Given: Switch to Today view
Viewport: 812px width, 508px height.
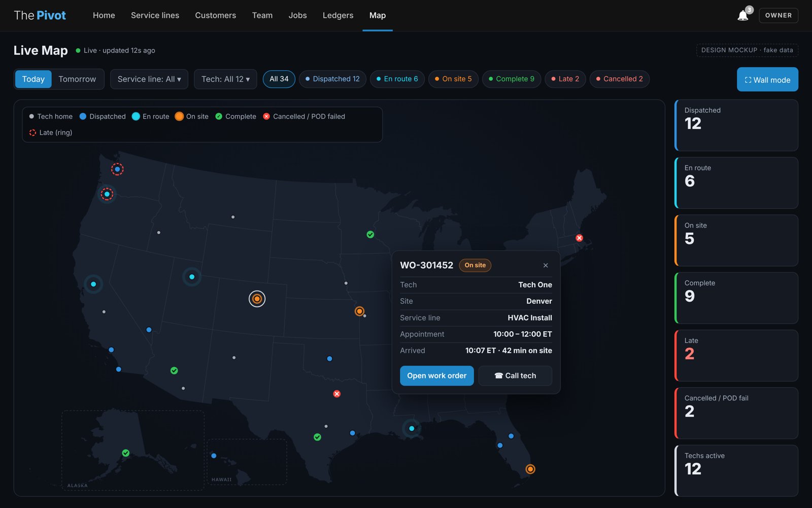Looking at the screenshot, I should pos(33,79).
